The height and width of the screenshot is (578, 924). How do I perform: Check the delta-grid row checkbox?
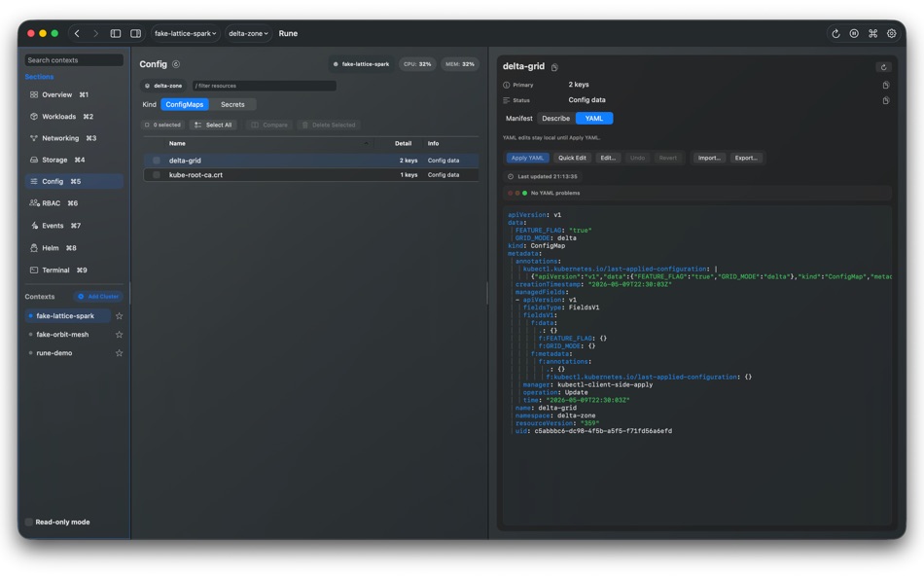pyautogui.click(x=157, y=161)
